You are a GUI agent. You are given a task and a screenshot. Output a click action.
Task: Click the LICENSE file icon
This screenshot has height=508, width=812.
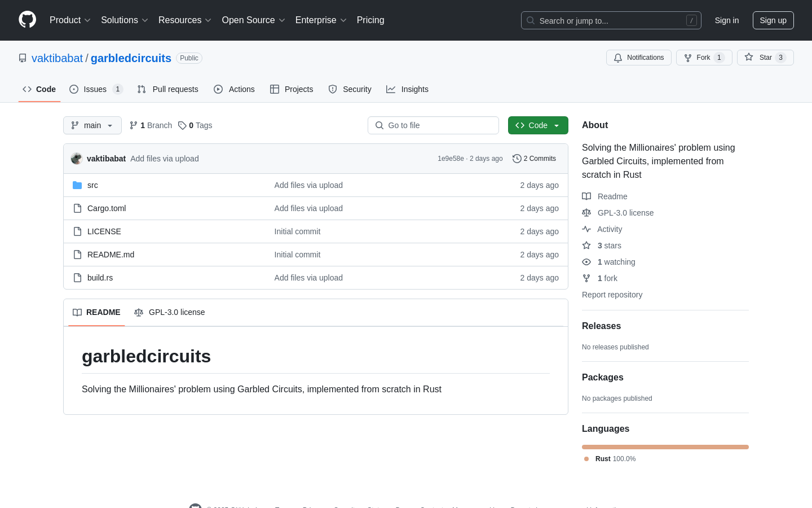click(x=77, y=231)
